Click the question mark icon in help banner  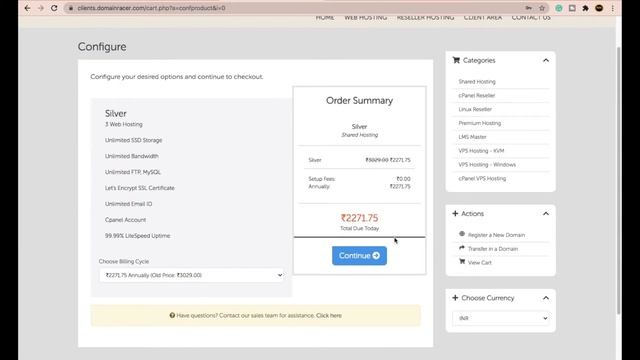point(172,315)
